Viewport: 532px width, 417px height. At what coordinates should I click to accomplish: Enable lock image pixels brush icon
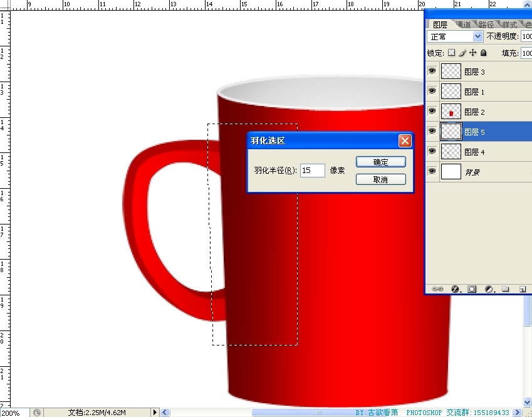click(462, 53)
